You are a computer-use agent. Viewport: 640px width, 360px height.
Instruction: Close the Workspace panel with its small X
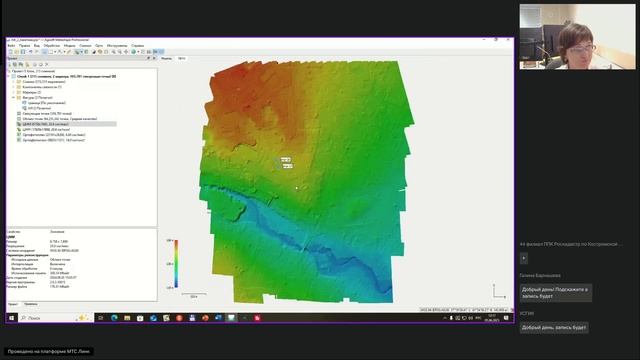pyautogui.click(x=154, y=58)
